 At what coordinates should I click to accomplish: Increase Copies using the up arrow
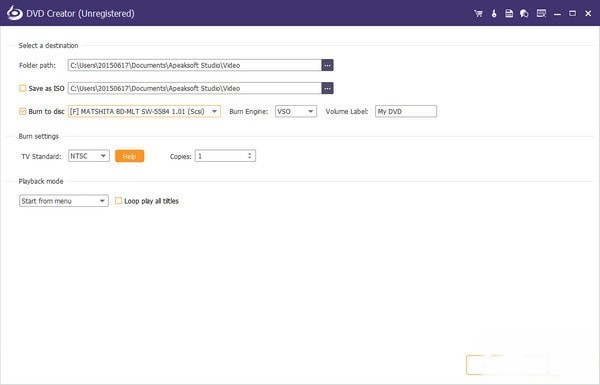(x=249, y=153)
